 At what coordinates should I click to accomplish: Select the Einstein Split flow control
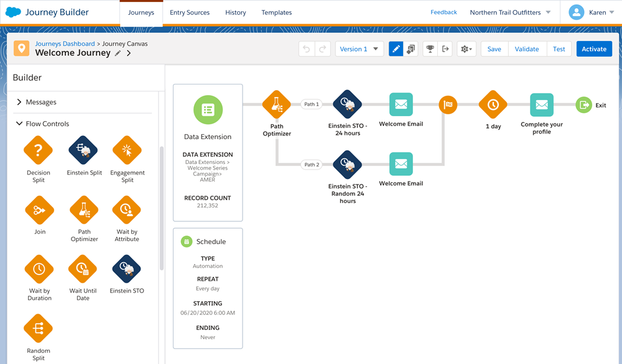83,150
